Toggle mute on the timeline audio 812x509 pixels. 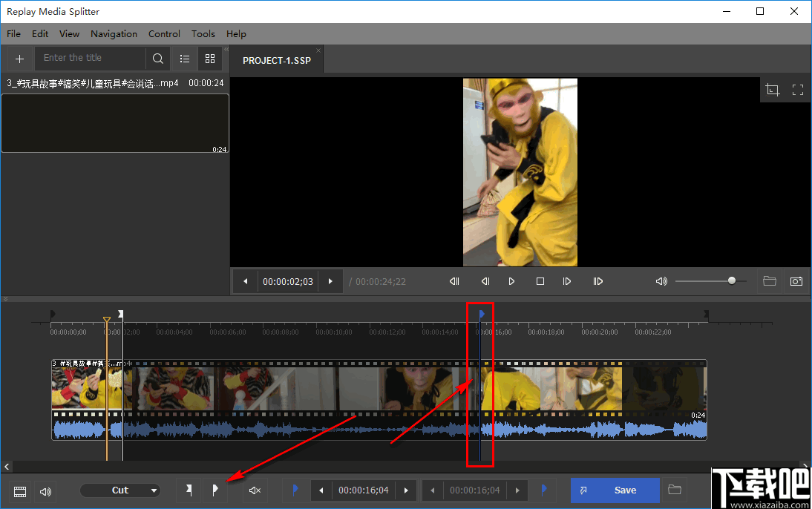(x=255, y=490)
